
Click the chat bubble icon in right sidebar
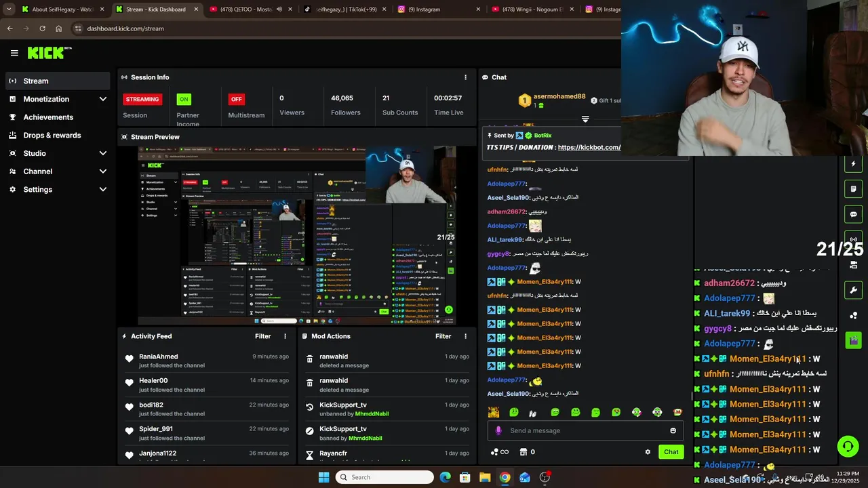click(x=853, y=214)
